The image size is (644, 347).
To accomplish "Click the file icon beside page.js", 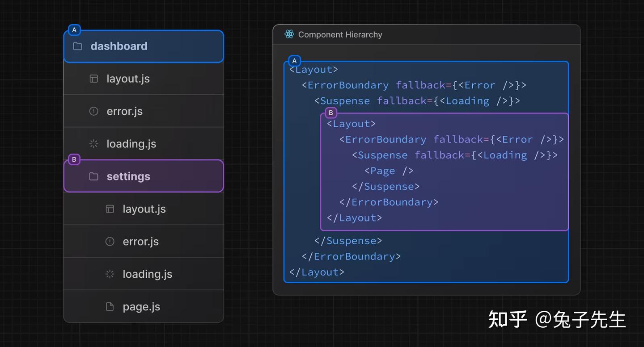I will click(110, 307).
